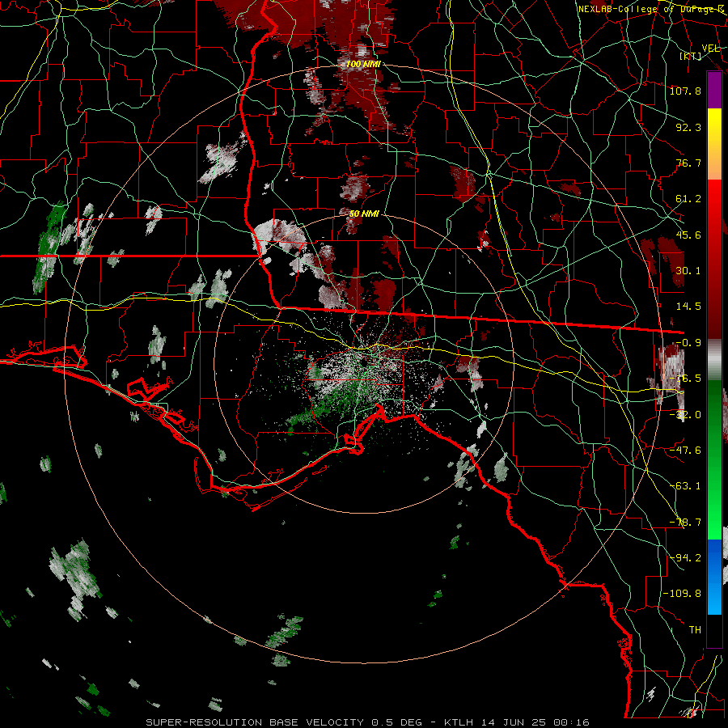
Task: Click the 50 NMI range ring label
Action: tap(364, 214)
